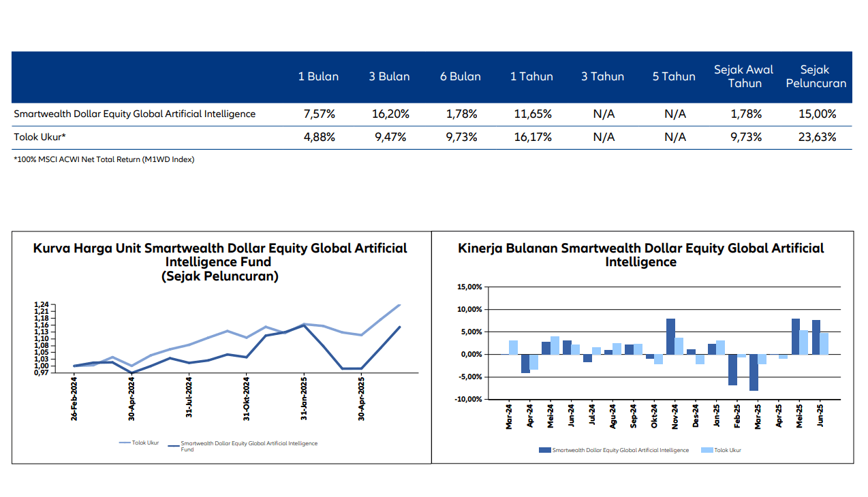Click the MSCI ACWI Net Total Return footnote
This screenshot has height=497, width=868.
[104, 160]
